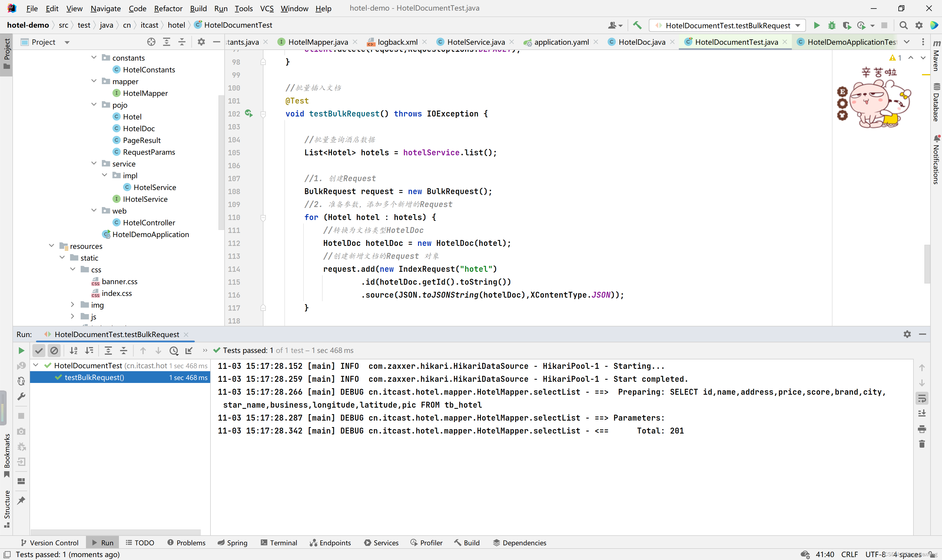The width and height of the screenshot is (942, 560).
Task: Open Services tool window button
Action: coord(381,543)
